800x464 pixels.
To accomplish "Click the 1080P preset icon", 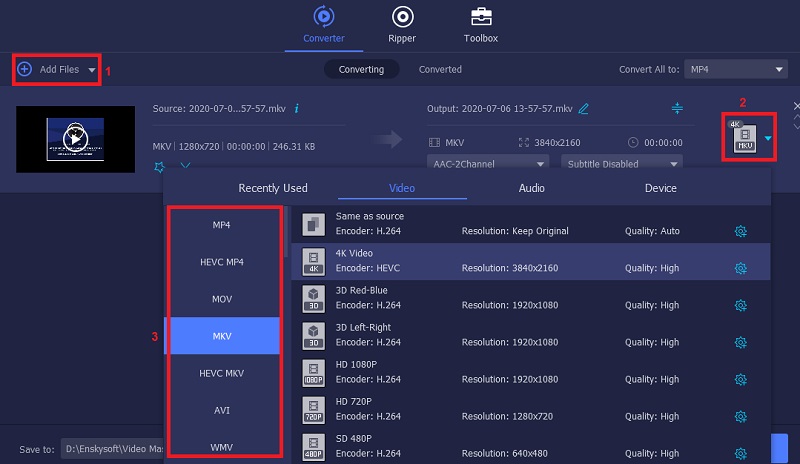I will click(x=313, y=373).
